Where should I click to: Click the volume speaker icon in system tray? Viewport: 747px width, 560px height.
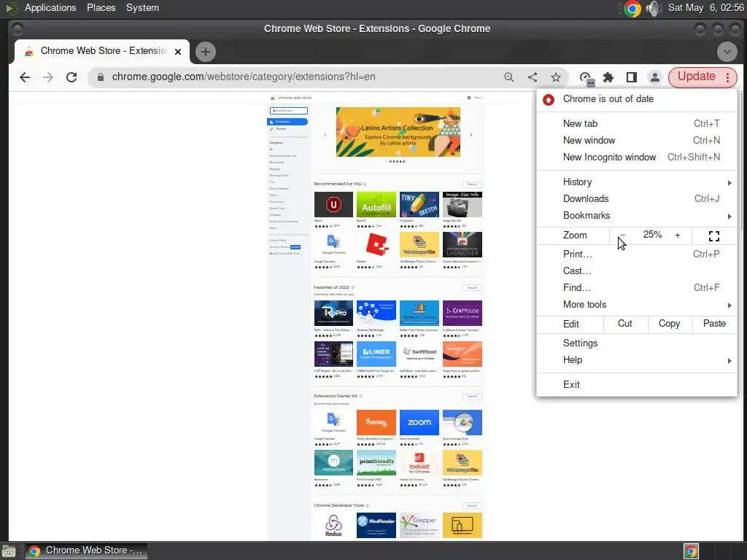tap(654, 8)
